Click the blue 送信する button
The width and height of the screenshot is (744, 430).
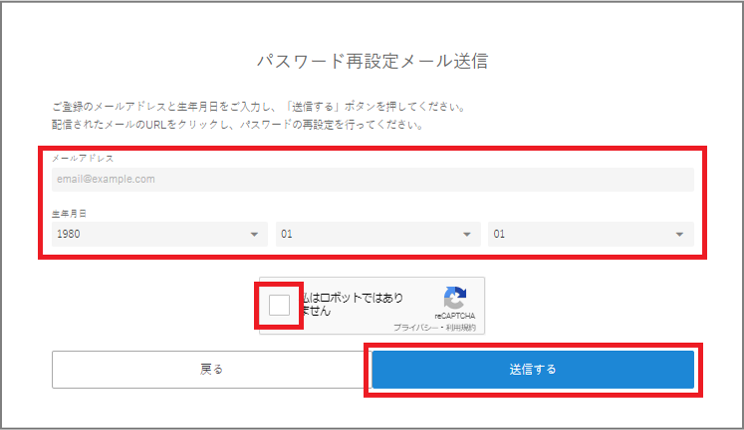(x=533, y=369)
